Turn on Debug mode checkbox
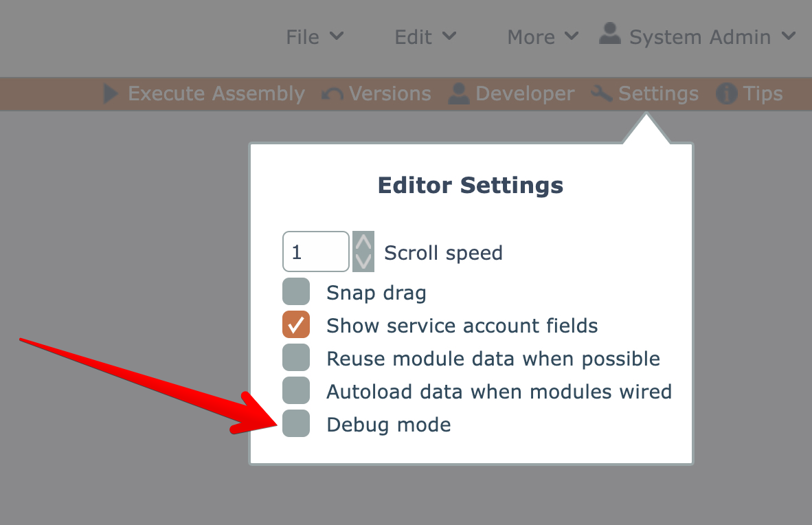The width and height of the screenshot is (812, 525). pos(296,424)
